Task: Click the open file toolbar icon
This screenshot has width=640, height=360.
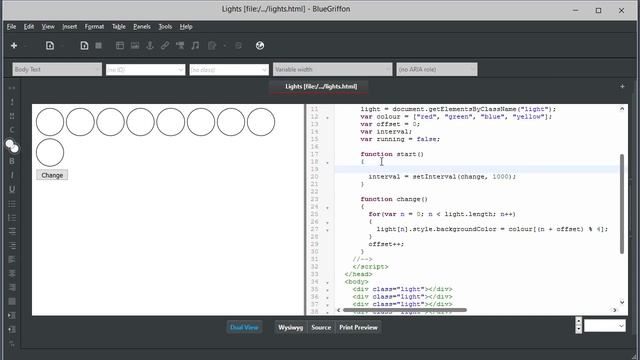Action: (x=50, y=46)
